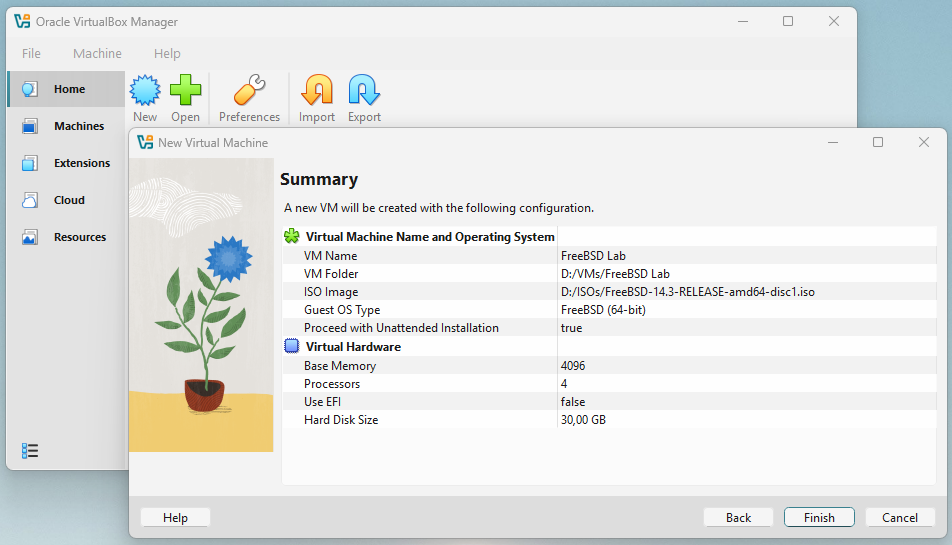Click the blue Virtual Hardware section icon
The height and width of the screenshot is (545, 952).
click(292, 347)
